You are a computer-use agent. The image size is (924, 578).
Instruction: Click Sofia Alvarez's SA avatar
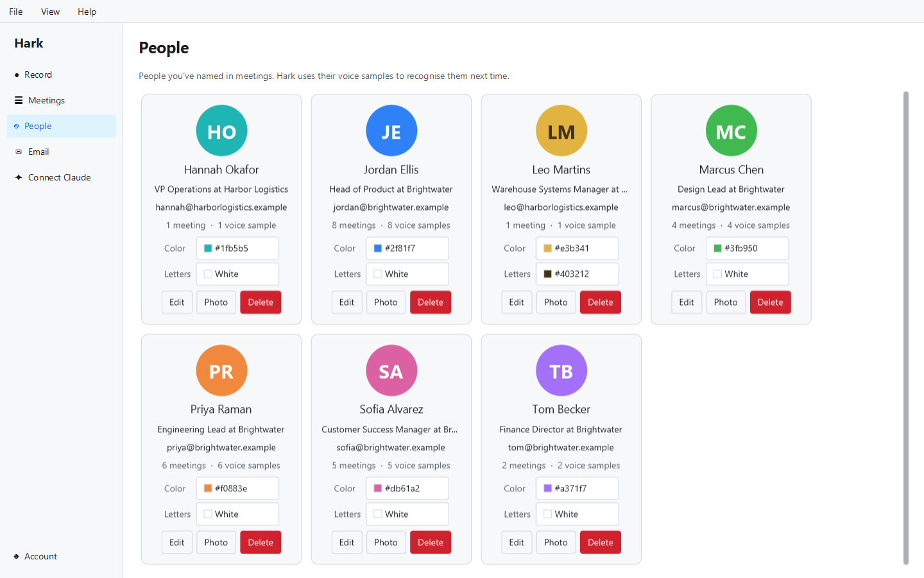coord(391,371)
